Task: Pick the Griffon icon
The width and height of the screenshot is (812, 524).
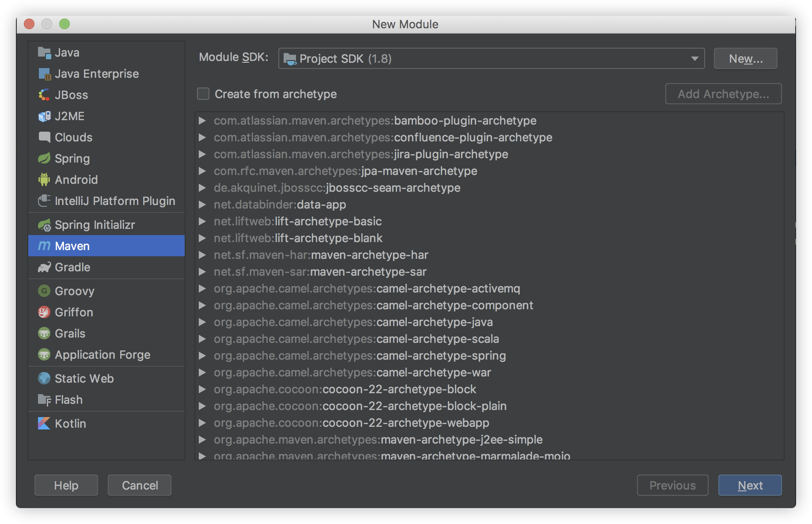Action: pyautogui.click(x=44, y=312)
